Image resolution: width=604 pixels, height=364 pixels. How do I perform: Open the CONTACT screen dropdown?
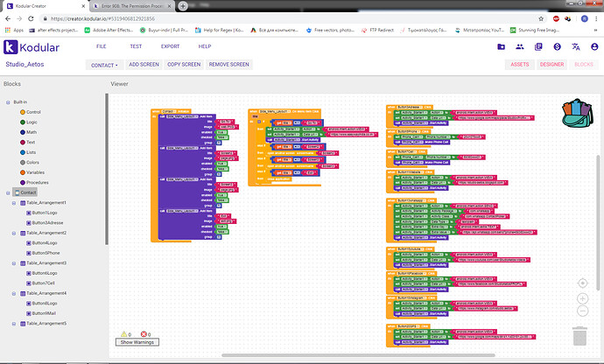104,65
